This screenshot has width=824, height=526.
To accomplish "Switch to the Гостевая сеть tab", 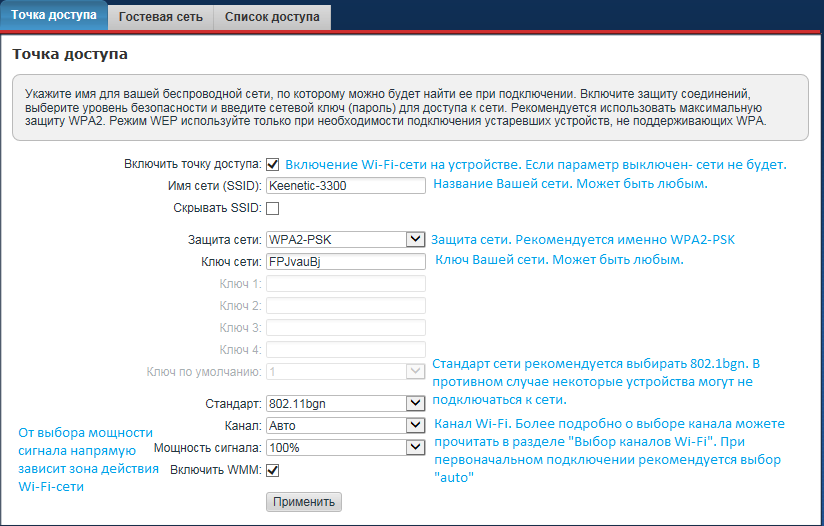I will (161, 17).
